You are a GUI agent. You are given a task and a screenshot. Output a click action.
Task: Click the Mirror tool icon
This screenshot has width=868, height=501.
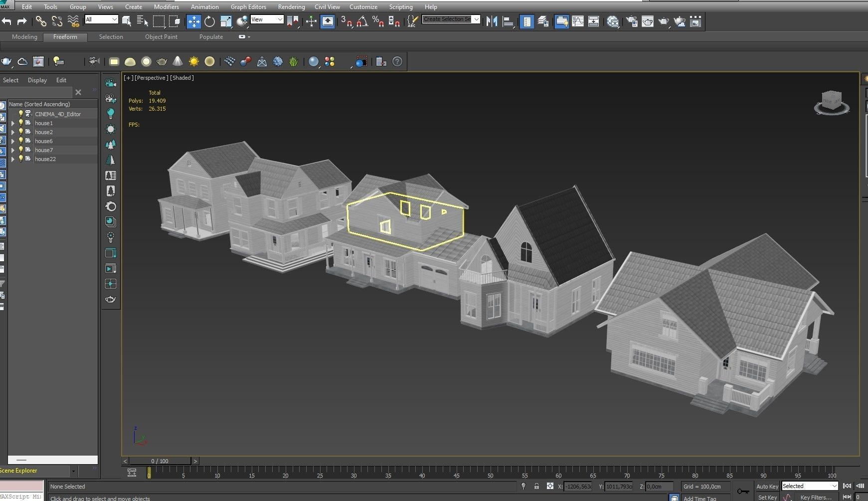492,21
